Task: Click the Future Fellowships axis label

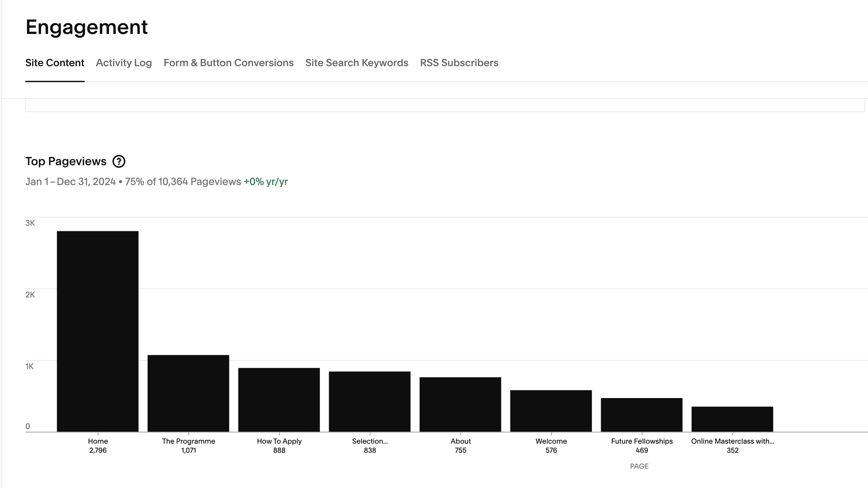Action: click(642, 441)
